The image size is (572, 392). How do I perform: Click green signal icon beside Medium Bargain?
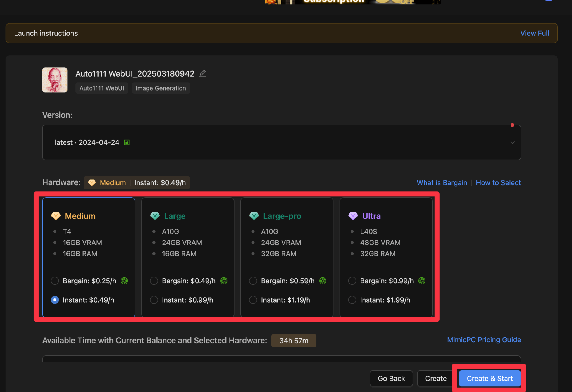click(x=124, y=281)
